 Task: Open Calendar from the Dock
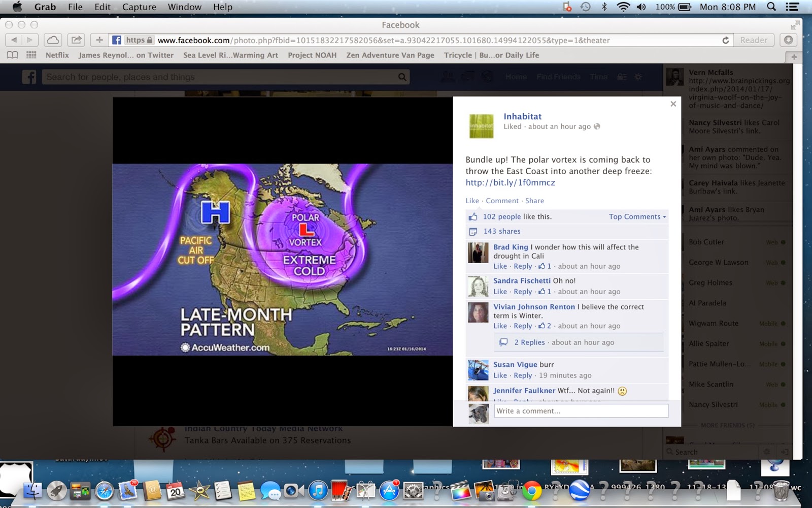176,491
